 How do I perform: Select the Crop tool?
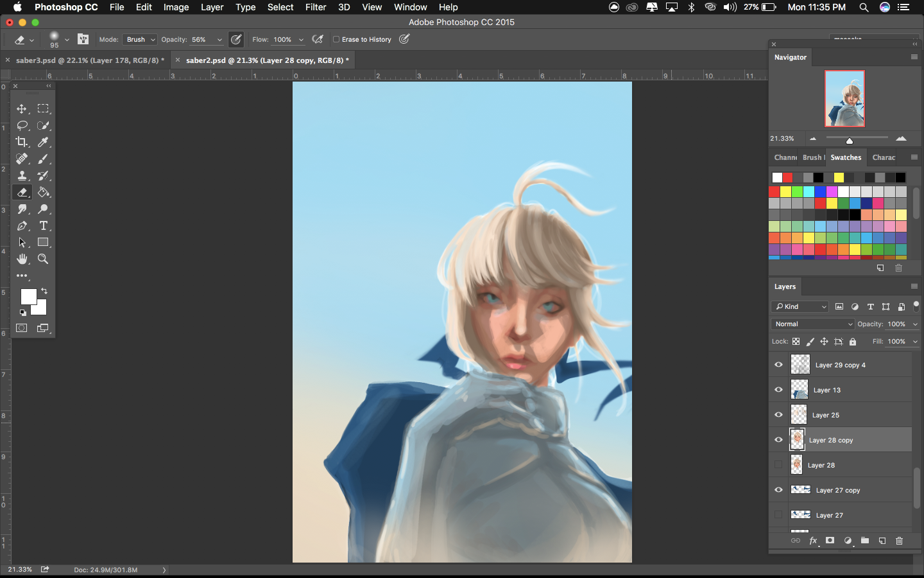22,142
